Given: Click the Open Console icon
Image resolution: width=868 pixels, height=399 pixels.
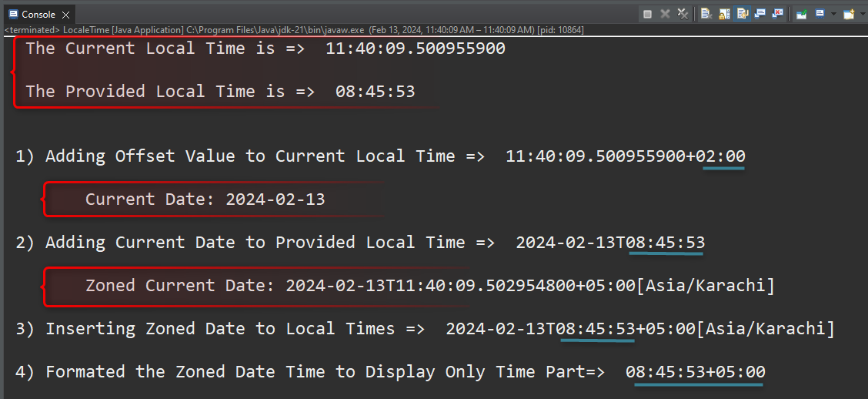Looking at the screenshot, I should (x=848, y=14).
